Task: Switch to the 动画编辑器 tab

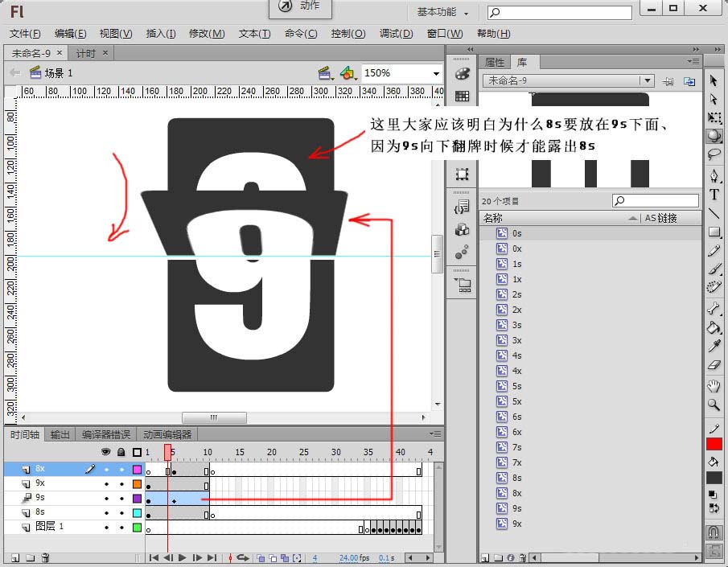Action: coord(167,434)
